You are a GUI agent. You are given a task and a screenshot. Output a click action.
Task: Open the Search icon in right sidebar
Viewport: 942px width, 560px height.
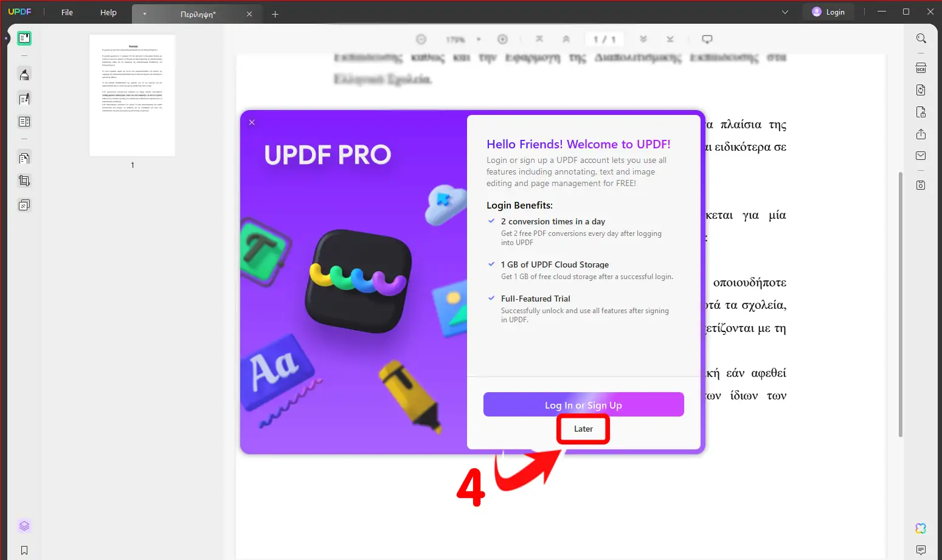click(x=921, y=38)
